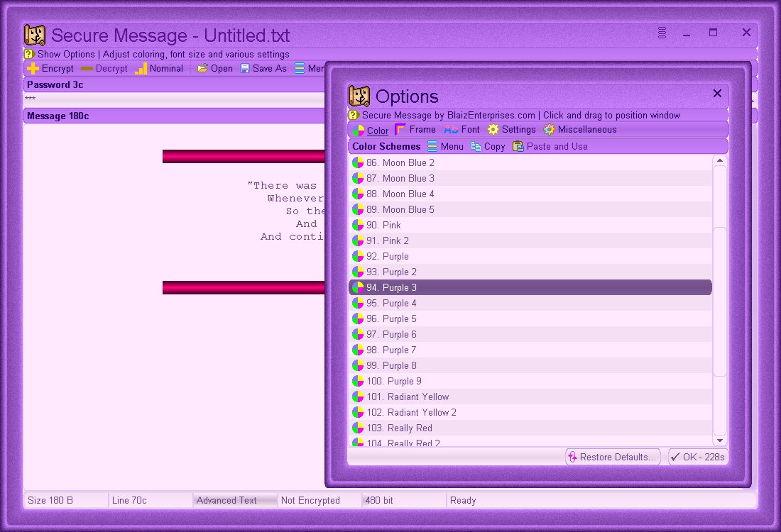Click the Not Encrypted status entry
The width and height of the screenshot is (781, 532).
click(x=319, y=500)
